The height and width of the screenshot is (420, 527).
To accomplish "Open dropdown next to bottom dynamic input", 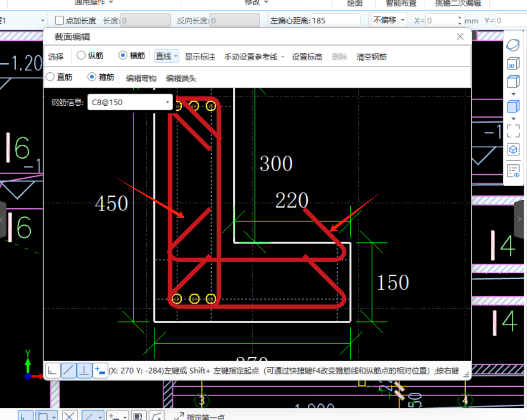I will pos(125,417).
